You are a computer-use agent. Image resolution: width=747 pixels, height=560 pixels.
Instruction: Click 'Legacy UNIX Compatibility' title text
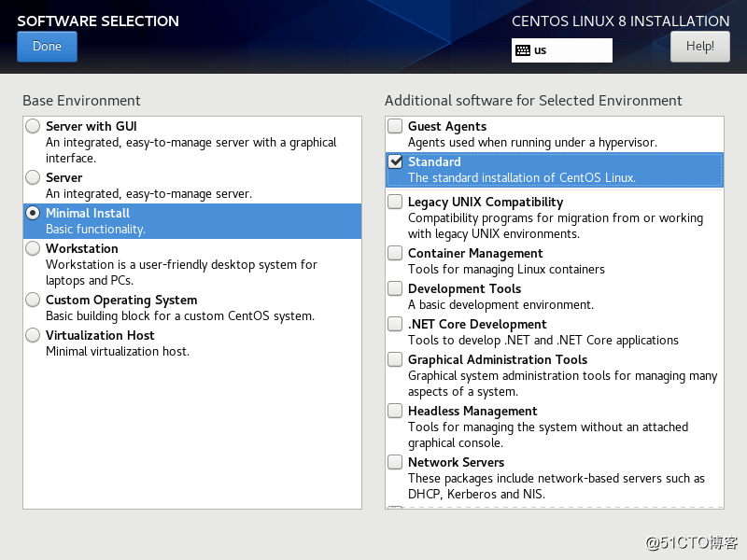tap(486, 202)
